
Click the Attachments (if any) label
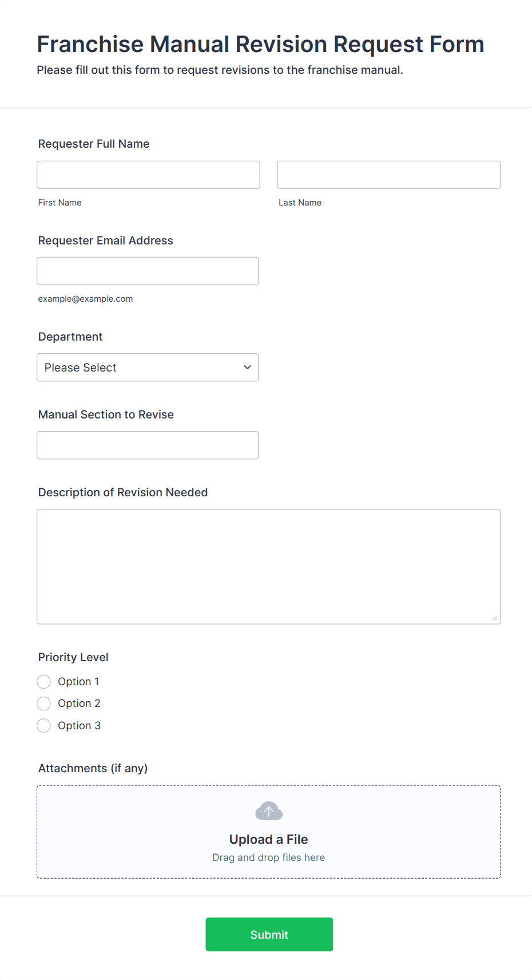[x=93, y=768]
